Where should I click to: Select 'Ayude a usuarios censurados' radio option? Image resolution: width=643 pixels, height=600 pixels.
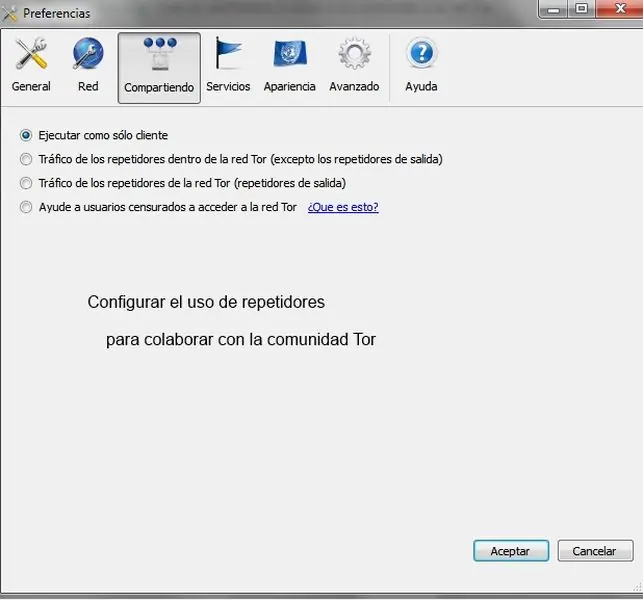(26, 207)
